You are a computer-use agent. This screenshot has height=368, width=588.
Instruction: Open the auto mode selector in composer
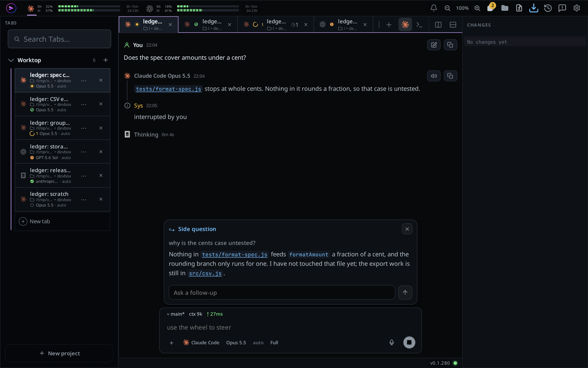pos(258,342)
